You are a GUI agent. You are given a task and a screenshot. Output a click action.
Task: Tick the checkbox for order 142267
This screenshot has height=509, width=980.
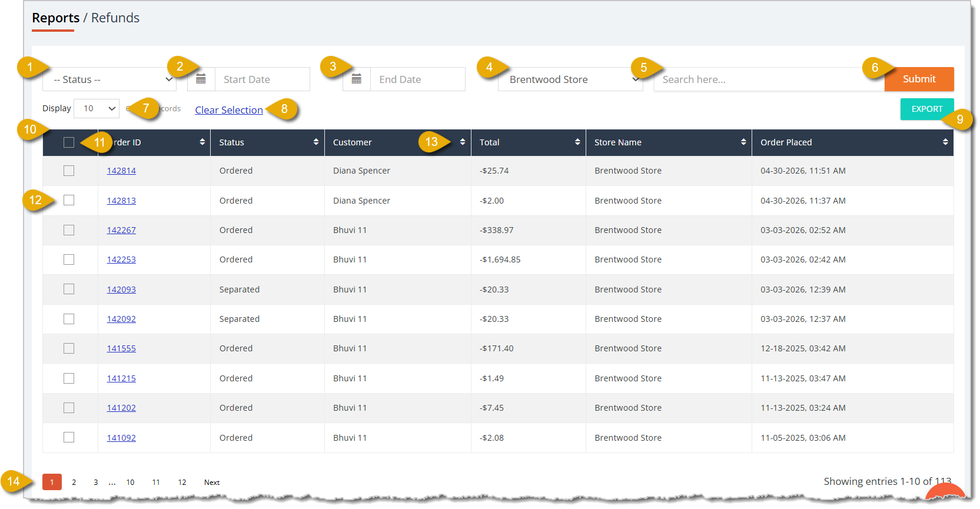click(x=69, y=230)
